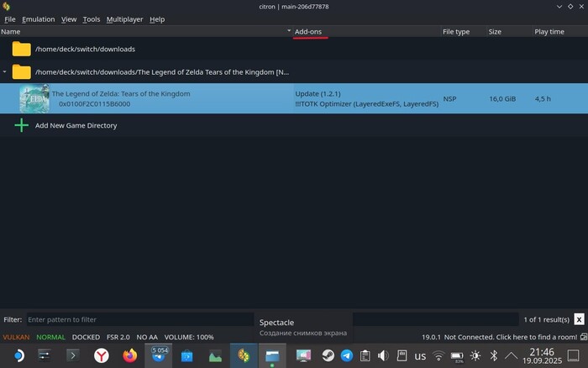Click the green plus Add New Game Directory icon
Image resolution: width=588 pixels, height=368 pixels.
tap(22, 125)
